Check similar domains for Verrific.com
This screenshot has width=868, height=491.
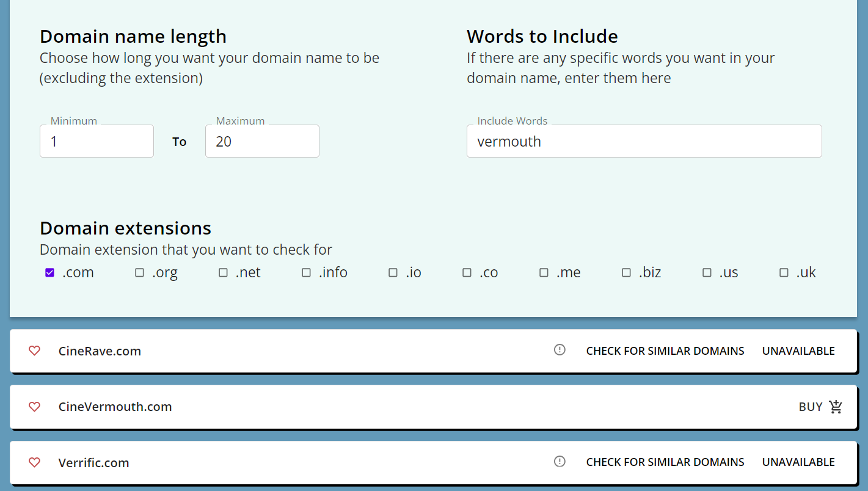(665, 462)
